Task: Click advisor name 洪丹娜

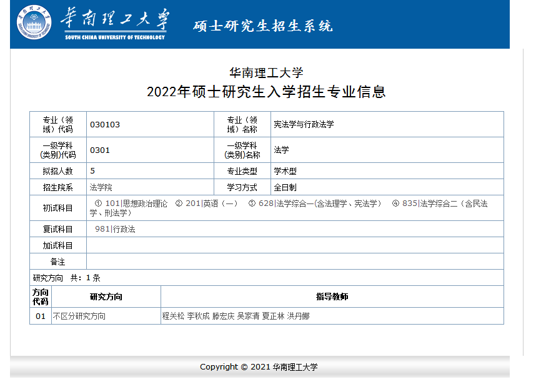Action: click(x=298, y=316)
